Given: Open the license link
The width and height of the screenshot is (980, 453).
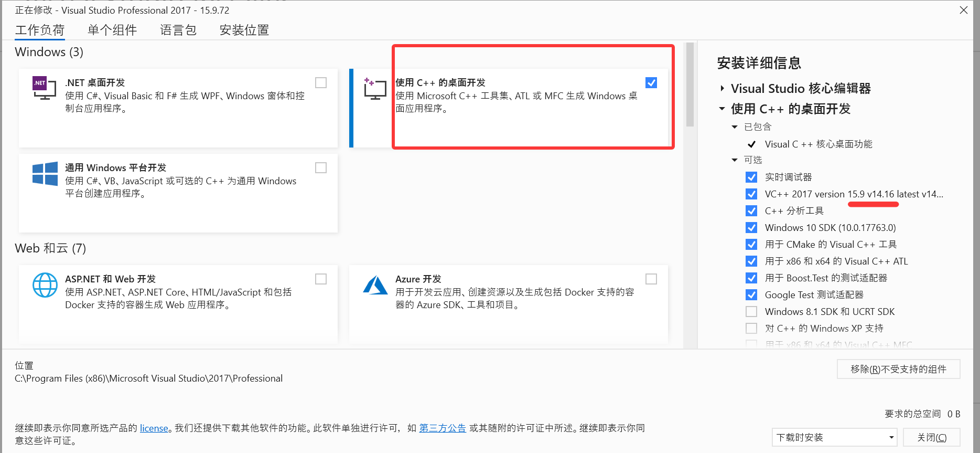Looking at the screenshot, I should click(154, 428).
